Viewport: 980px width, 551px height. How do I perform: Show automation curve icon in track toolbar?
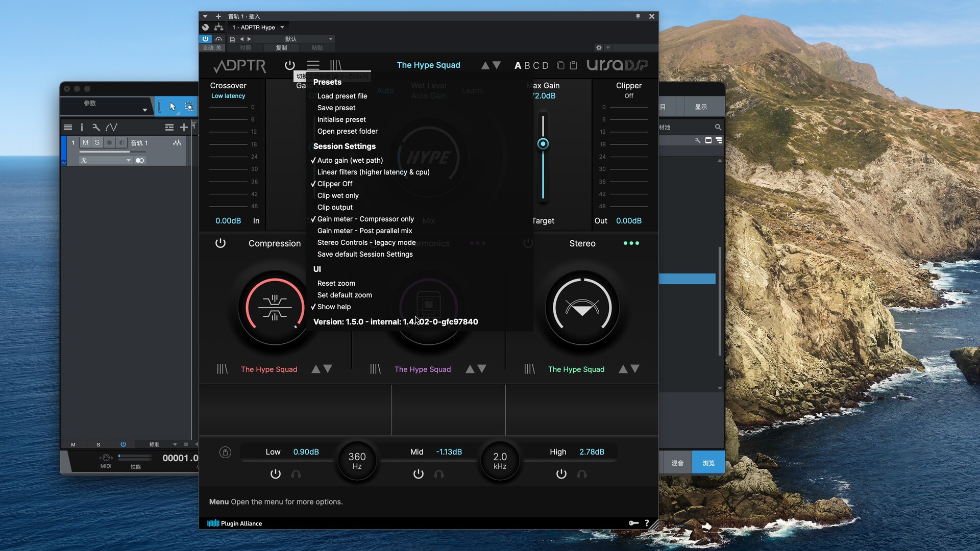pyautogui.click(x=111, y=128)
